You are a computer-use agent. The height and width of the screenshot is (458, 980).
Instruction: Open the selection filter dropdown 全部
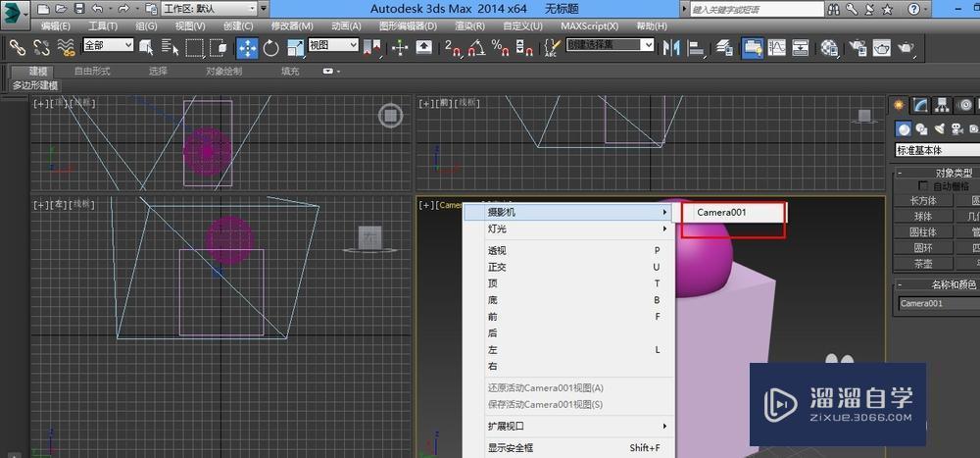tap(108, 45)
